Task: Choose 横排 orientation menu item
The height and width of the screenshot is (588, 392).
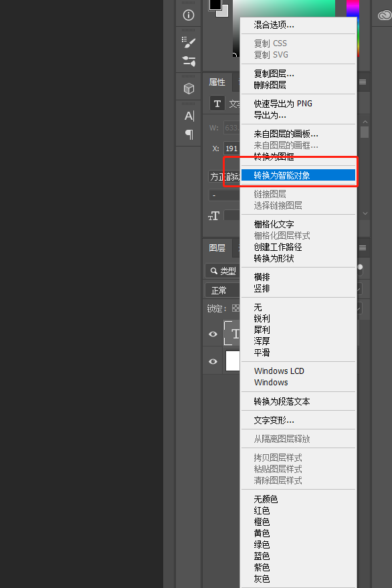Action: 298,277
